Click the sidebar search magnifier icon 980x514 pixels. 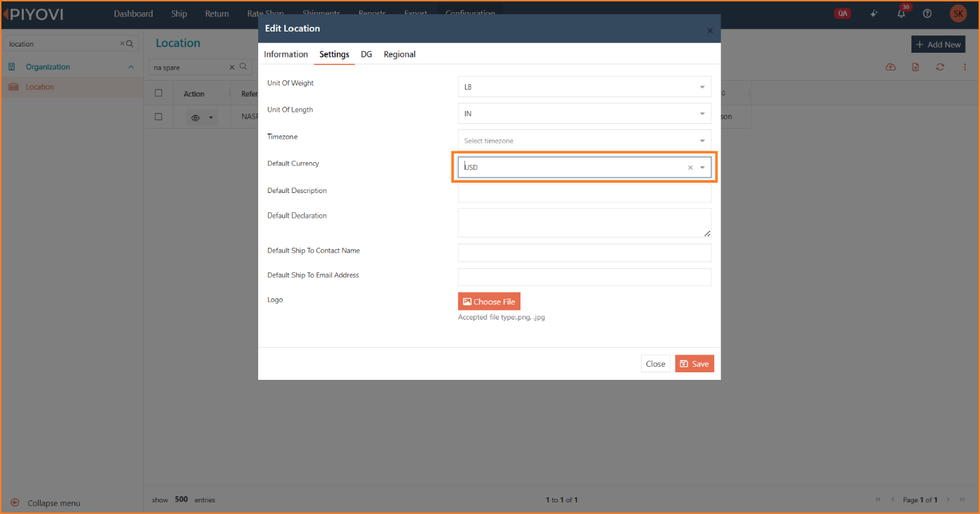coord(130,44)
